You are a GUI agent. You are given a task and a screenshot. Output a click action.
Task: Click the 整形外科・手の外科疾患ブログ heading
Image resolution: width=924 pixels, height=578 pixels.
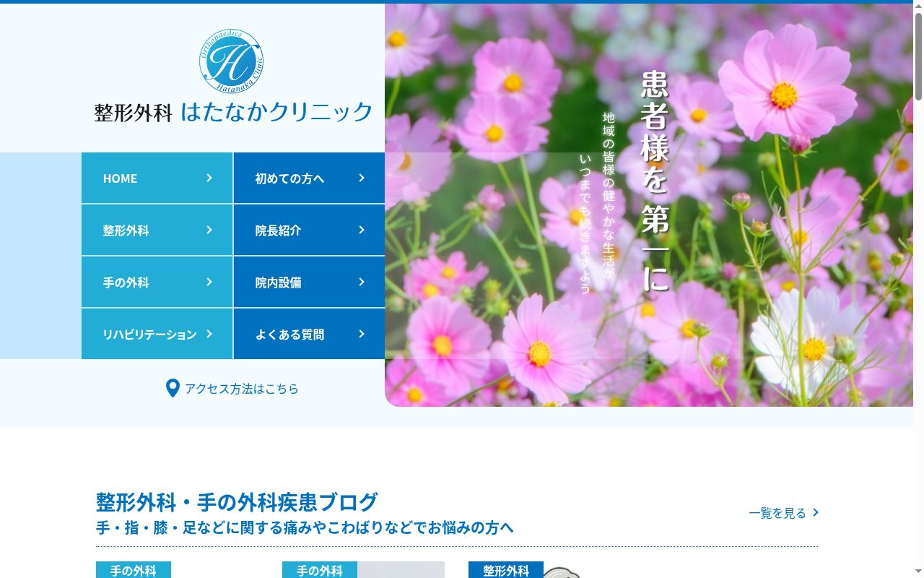coord(237,502)
